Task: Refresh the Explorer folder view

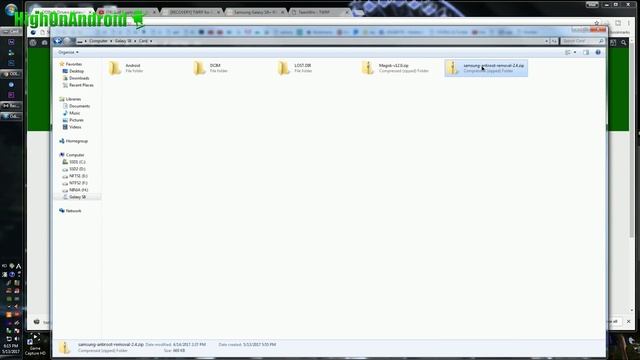Action: point(554,41)
